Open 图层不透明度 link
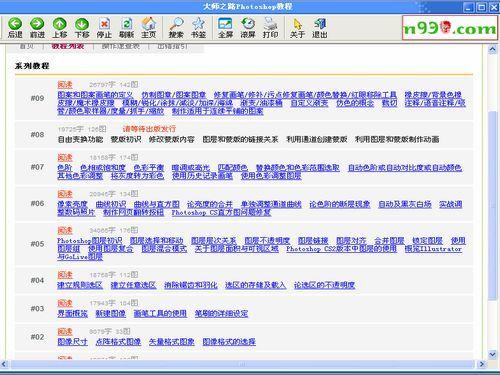The width and height of the screenshot is (500, 375). coord(267,240)
